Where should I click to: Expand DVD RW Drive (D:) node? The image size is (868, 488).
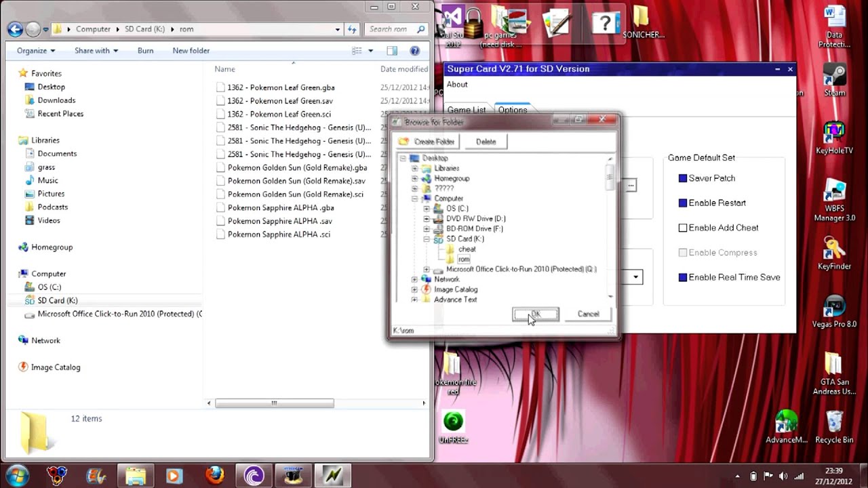tap(427, 219)
